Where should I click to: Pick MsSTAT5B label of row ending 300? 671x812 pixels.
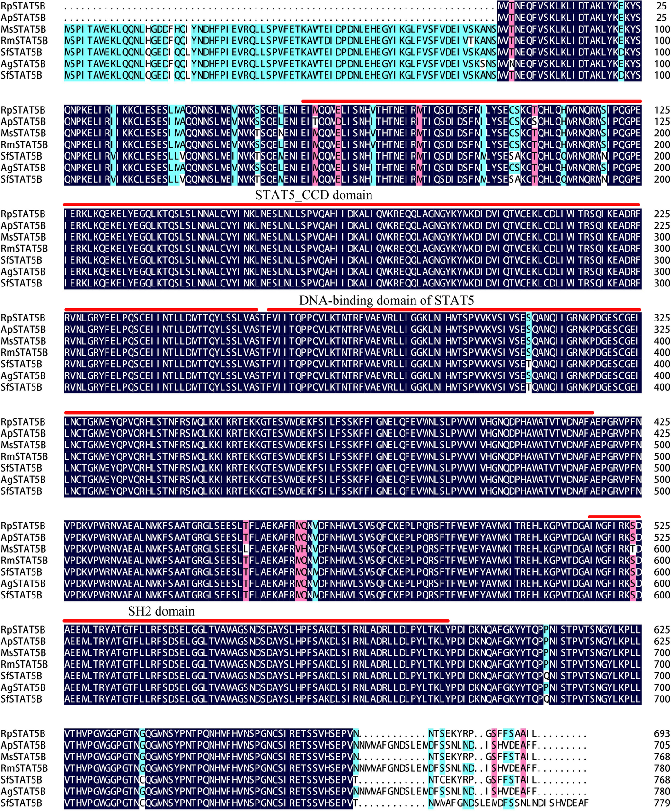coord(24,237)
